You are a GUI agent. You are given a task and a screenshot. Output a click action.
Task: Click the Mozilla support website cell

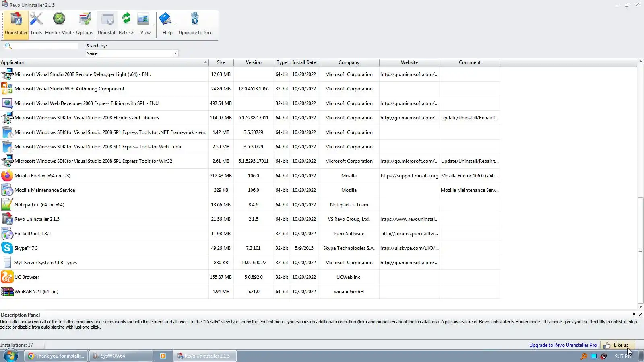coord(409,176)
